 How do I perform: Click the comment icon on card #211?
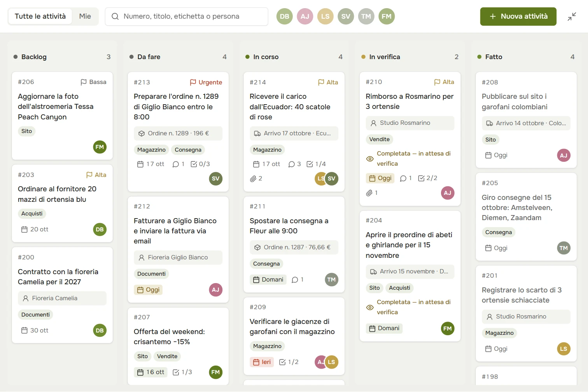(295, 280)
